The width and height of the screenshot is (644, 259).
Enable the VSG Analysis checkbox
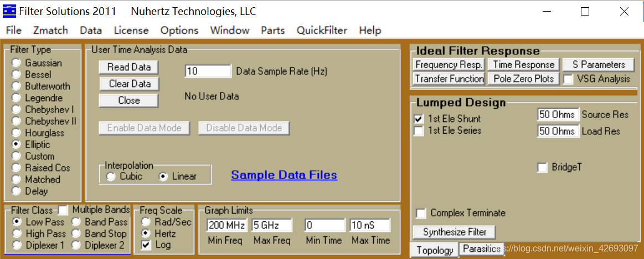pyautogui.click(x=568, y=79)
